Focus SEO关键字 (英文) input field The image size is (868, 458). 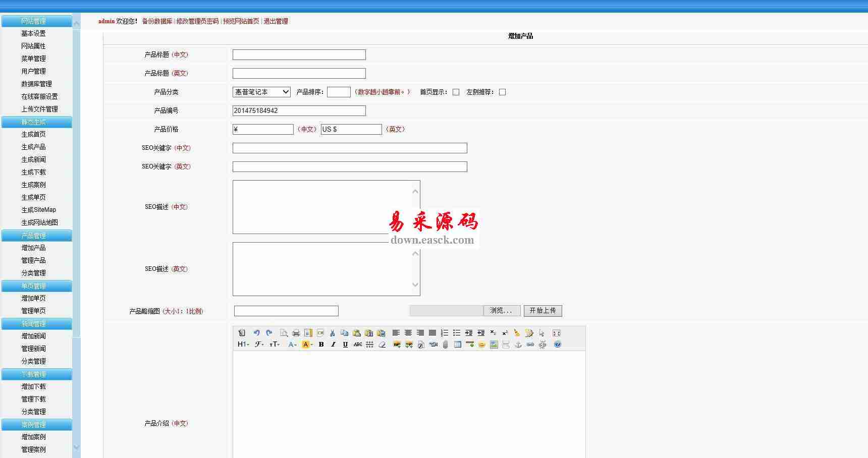(350, 166)
